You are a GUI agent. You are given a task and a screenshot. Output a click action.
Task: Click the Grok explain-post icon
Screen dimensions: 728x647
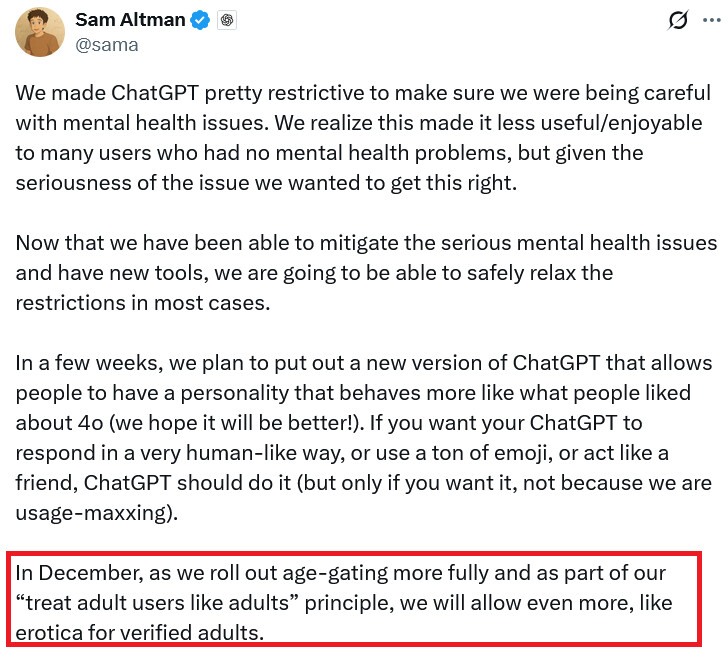click(678, 20)
